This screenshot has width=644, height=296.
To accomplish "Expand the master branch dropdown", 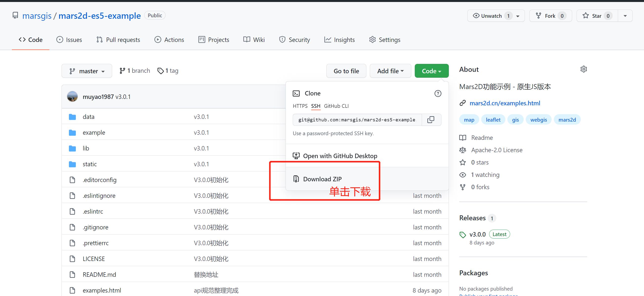I will 87,71.
